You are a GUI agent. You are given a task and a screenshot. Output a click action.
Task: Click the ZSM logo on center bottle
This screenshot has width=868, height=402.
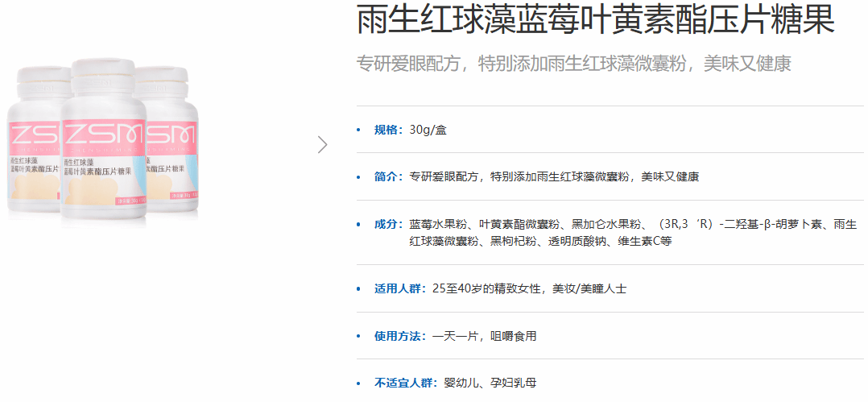[103, 134]
